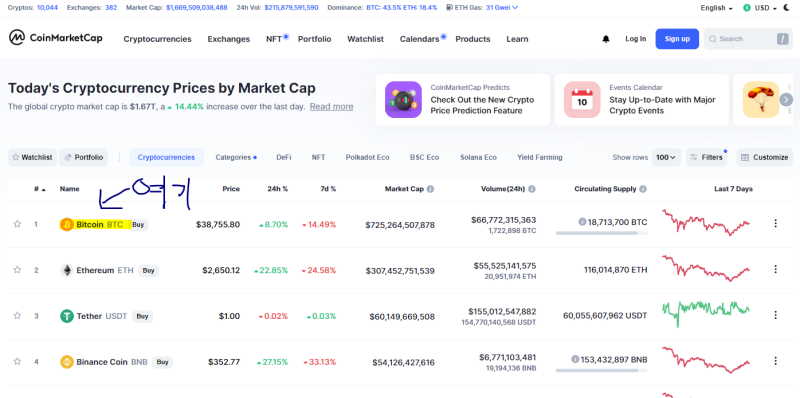Viewport: 800px width, 398px height.
Task: Expand the Show rows 100 dropdown
Action: pyautogui.click(x=666, y=158)
